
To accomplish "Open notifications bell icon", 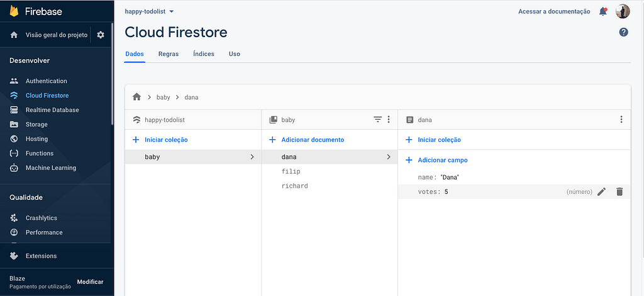I will tap(603, 11).
